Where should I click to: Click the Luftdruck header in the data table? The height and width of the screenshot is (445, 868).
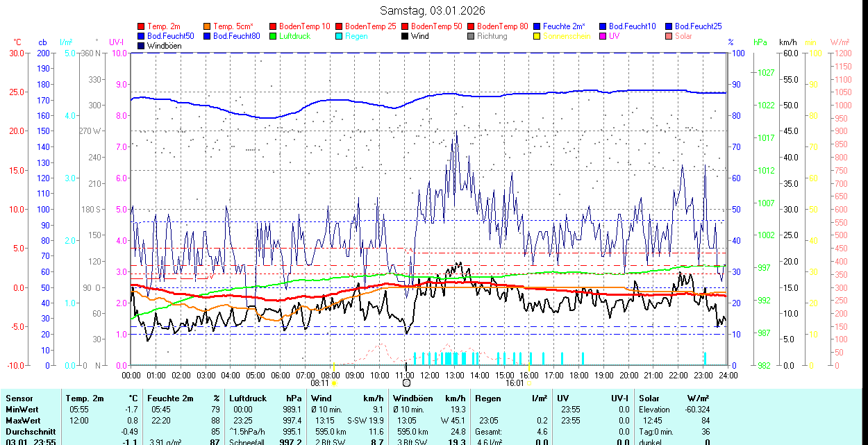(247, 398)
